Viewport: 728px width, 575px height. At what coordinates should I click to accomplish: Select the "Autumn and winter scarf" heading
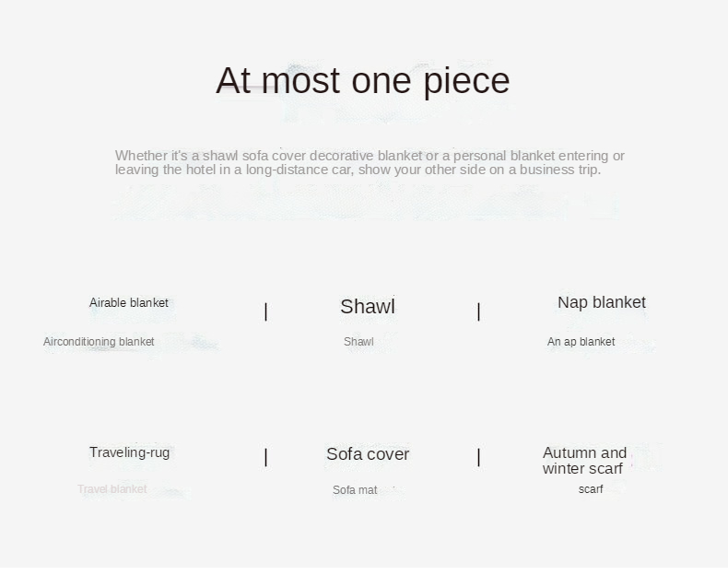[x=584, y=461]
